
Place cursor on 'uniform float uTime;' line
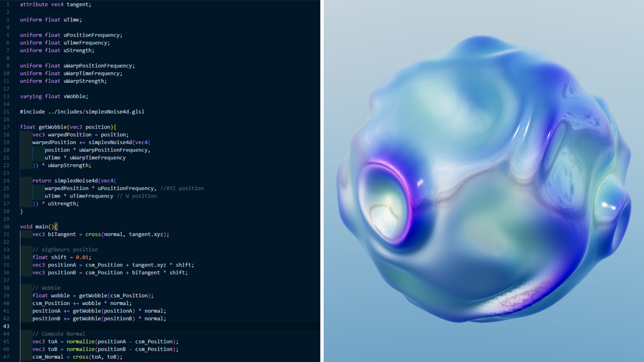[x=51, y=20]
